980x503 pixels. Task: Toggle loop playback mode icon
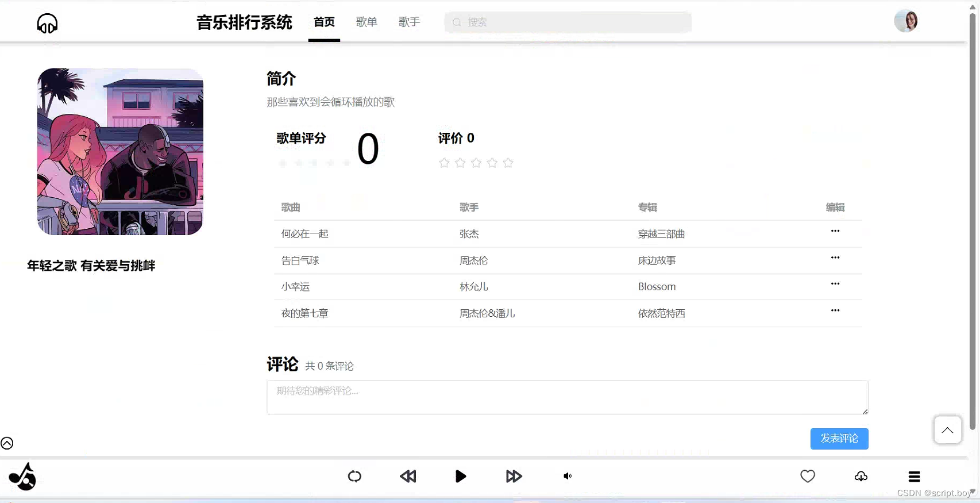pos(354,476)
